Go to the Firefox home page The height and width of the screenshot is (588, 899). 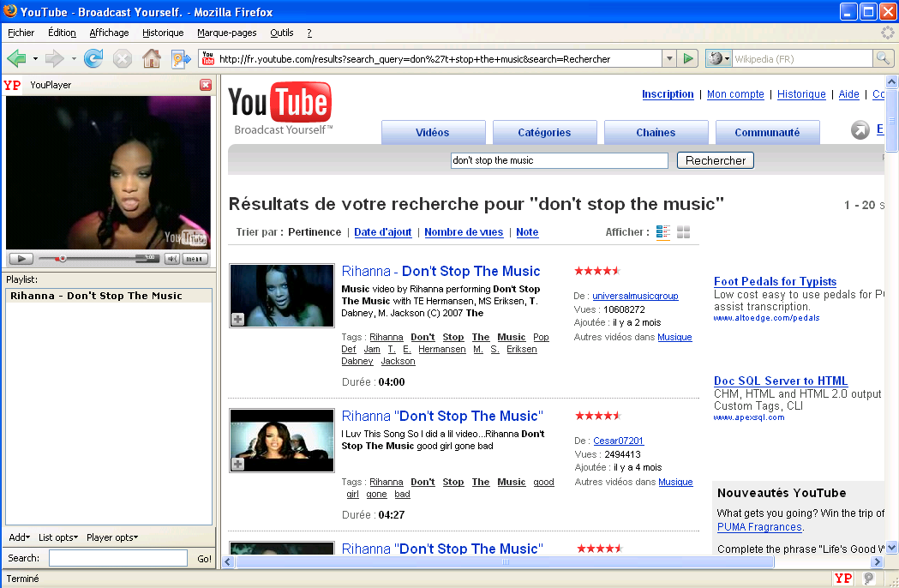[x=152, y=58]
